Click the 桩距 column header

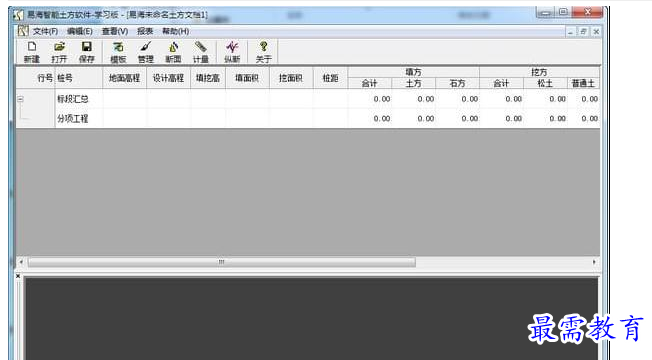coord(330,78)
